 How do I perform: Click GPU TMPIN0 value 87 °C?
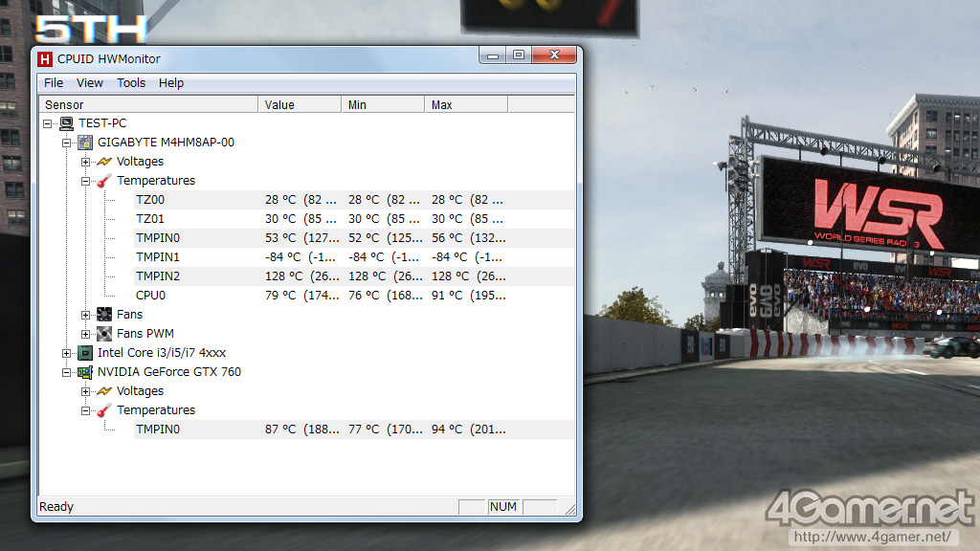pos(301,430)
